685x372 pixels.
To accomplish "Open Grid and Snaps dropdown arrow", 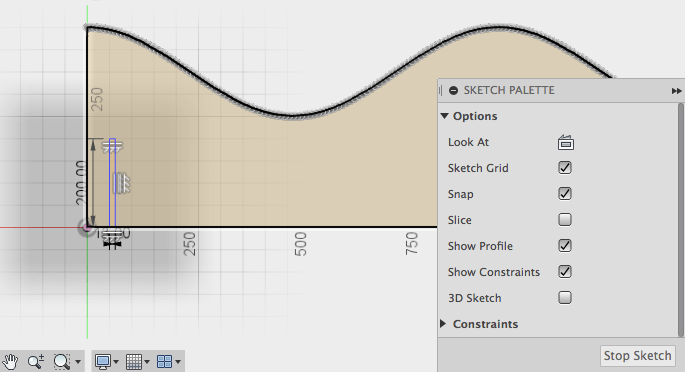I will pyautogui.click(x=147, y=362).
